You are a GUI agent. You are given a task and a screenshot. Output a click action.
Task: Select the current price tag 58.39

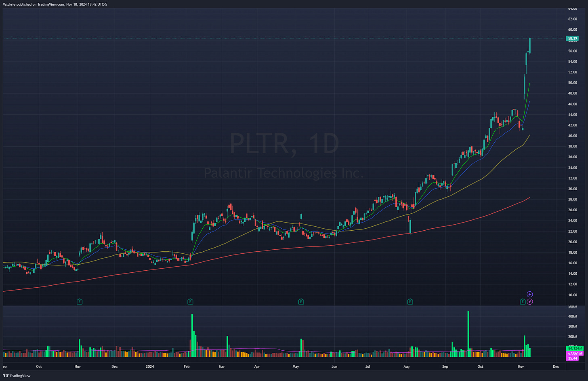click(573, 38)
